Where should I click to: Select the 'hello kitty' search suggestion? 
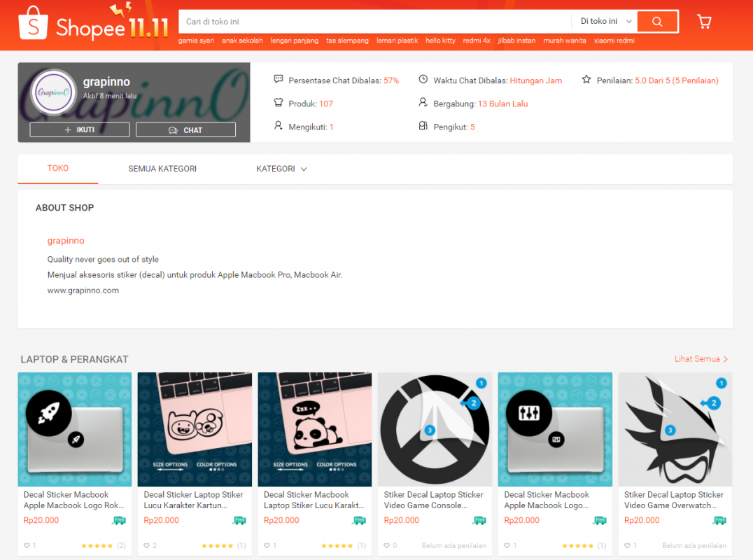[440, 41]
